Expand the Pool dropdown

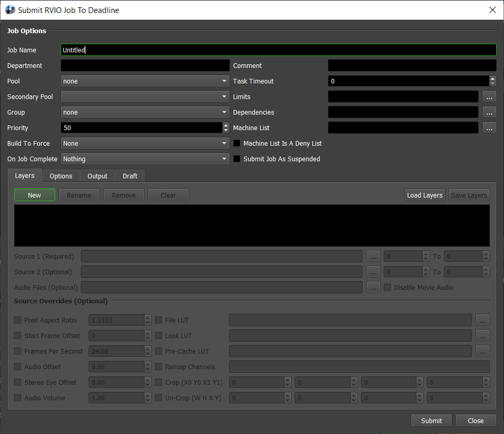point(145,81)
